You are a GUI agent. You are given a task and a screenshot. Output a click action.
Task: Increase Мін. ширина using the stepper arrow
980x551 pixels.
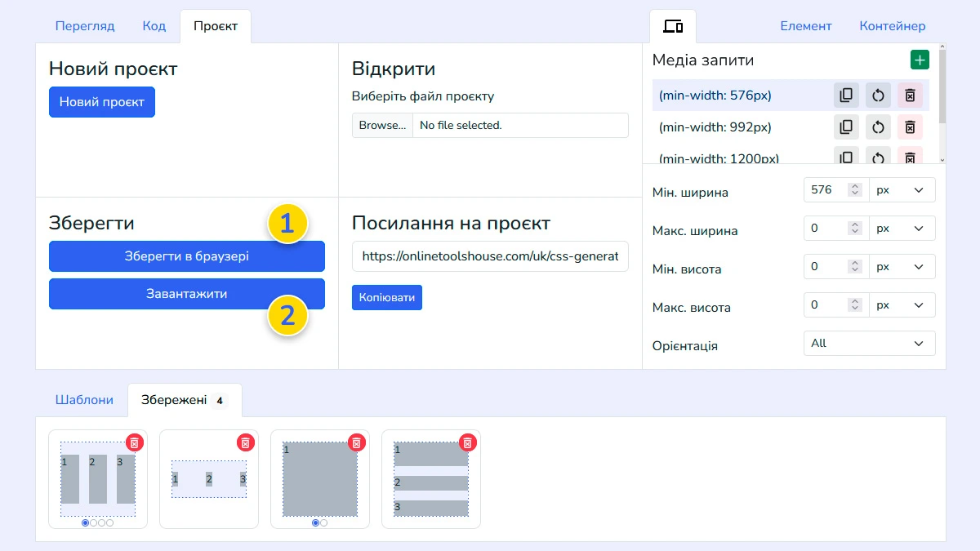pos(856,185)
